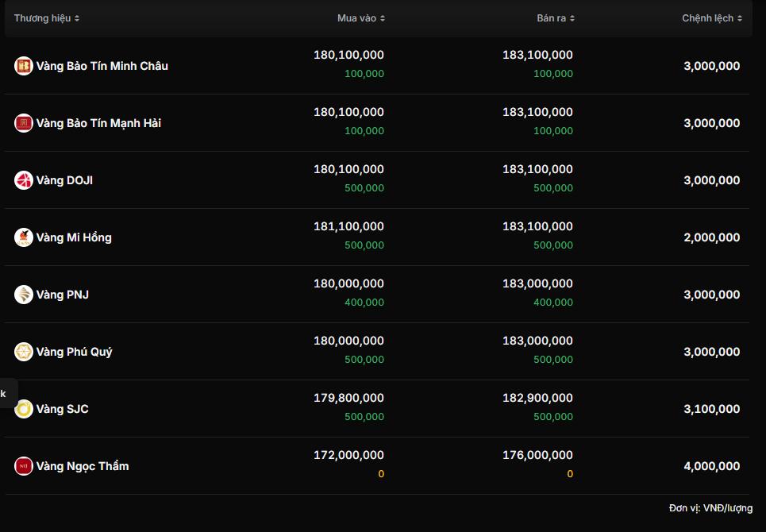Click the Bảo Tín Mạnh Hải logo icon

point(24,123)
